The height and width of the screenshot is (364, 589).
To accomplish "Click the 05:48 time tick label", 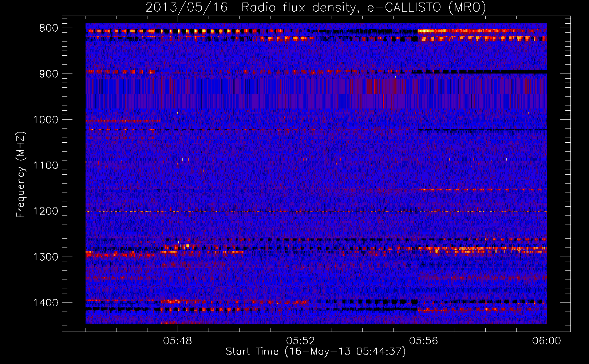I will click(x=178, y=341).
